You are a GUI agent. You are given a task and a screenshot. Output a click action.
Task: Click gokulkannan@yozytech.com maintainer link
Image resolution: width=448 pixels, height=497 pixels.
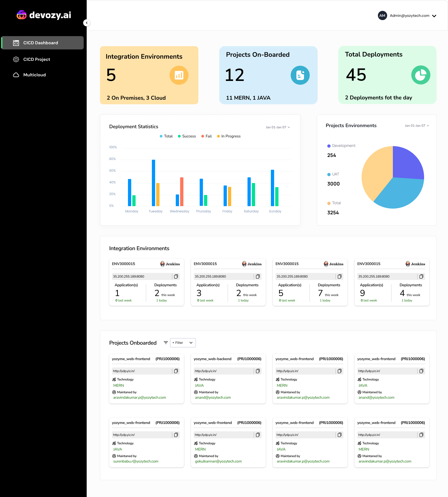[x=218, y=461]
